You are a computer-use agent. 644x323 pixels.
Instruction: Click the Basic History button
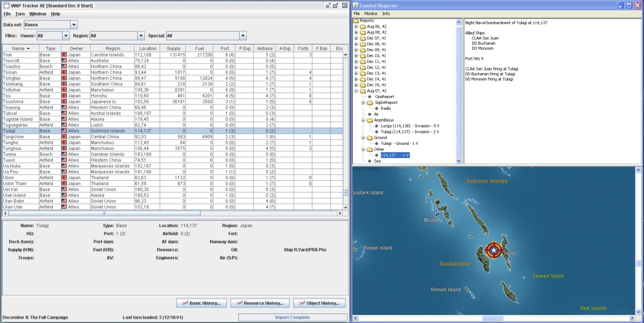pos(201,303)
